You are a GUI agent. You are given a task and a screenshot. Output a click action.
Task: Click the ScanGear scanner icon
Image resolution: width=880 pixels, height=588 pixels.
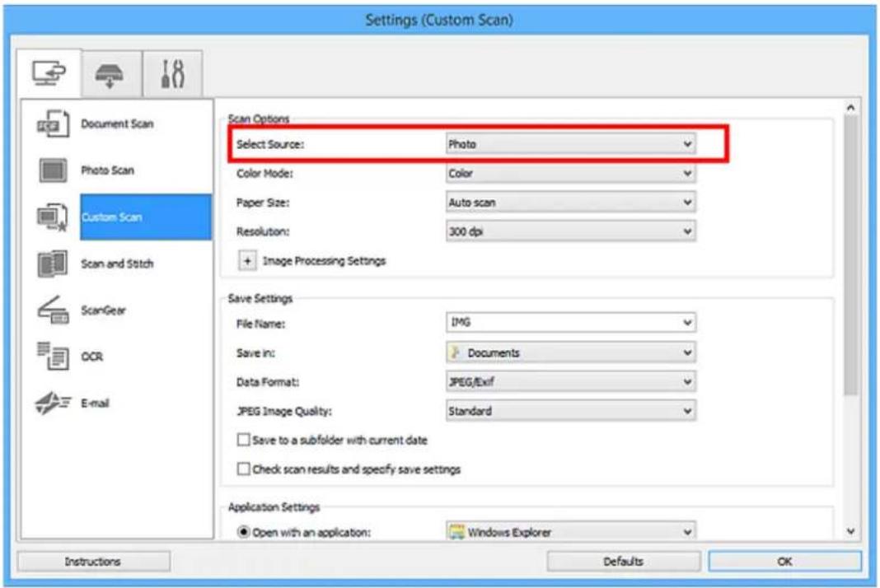[x=53, y=310]
